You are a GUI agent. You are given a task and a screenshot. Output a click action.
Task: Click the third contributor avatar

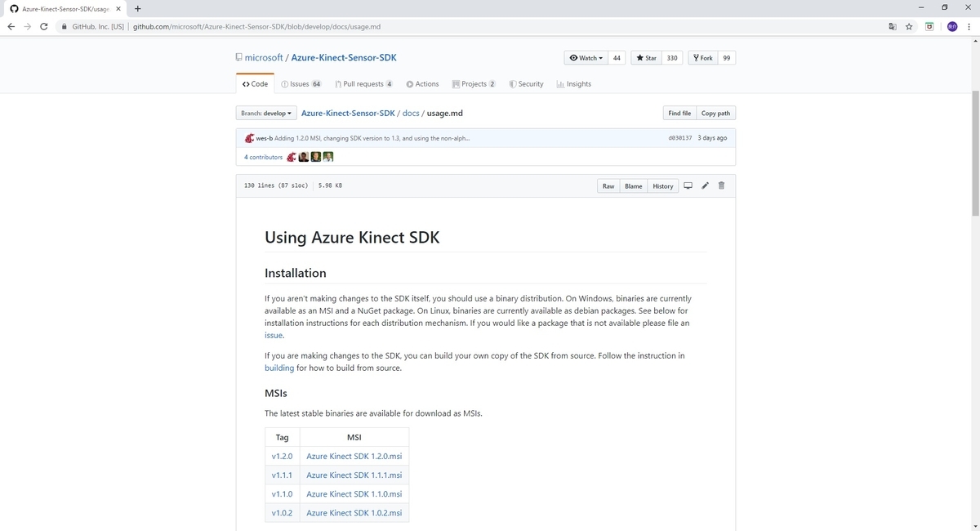[315, 157]
